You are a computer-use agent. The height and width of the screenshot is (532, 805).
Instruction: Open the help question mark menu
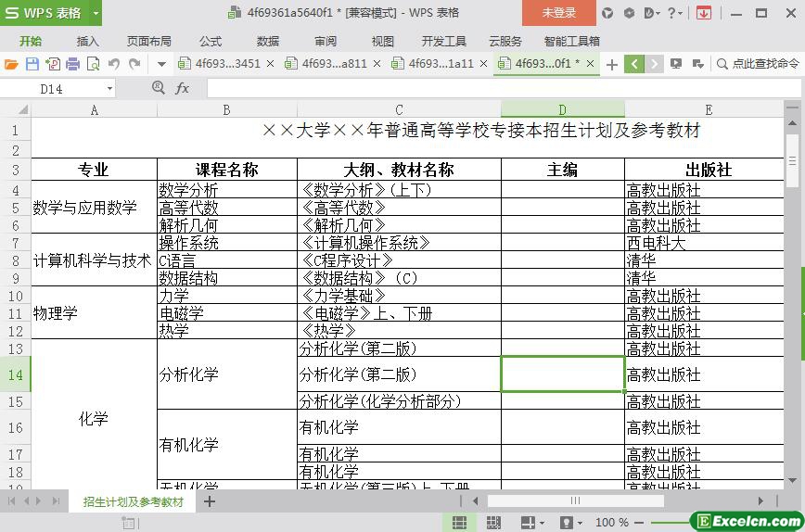click(674, 13)
